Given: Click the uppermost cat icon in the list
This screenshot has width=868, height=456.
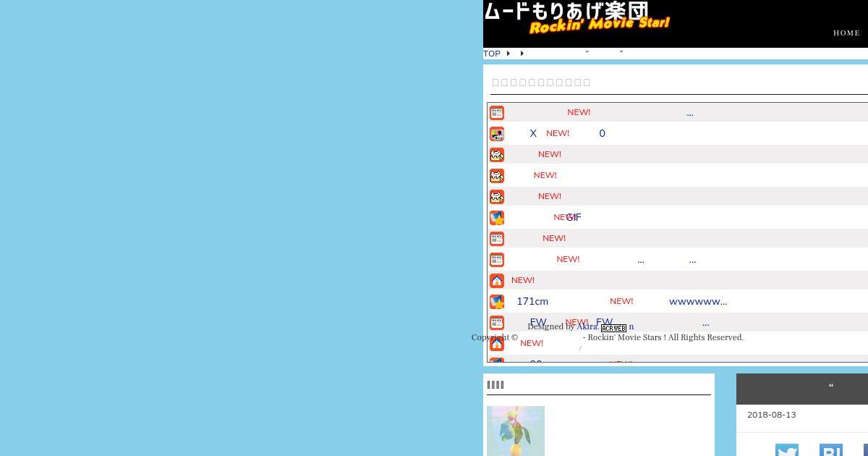Looking at the screenshot, I should (497, 155).
